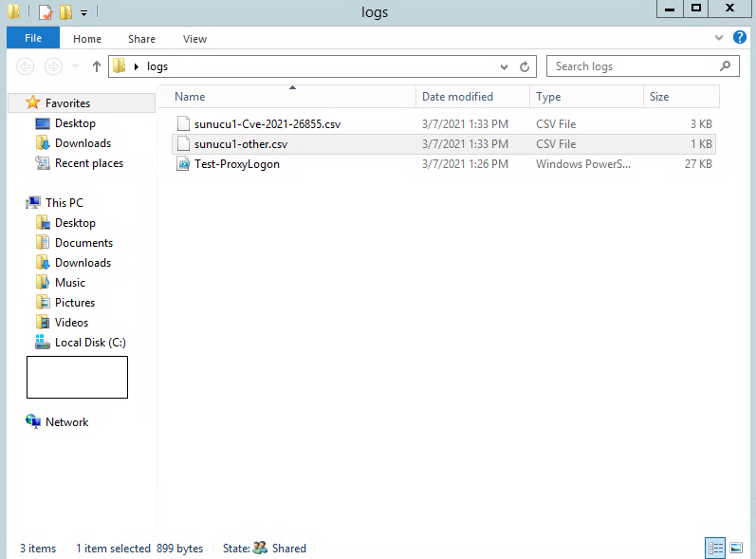The image size is (756, 559).
Task: Open the Videos folder
Action: pyautogui.click(x=71, y=323)
